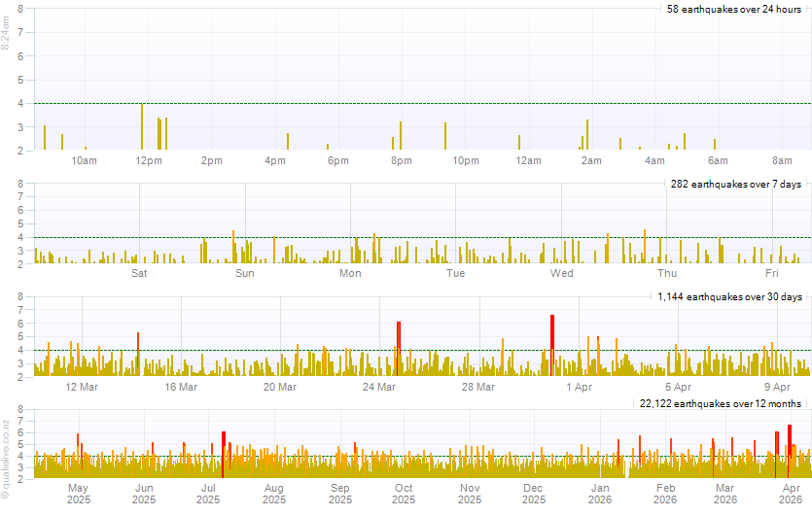Select the tallest red bar near April 2026
Screen dimensions: 812x515
coord(789,451)
